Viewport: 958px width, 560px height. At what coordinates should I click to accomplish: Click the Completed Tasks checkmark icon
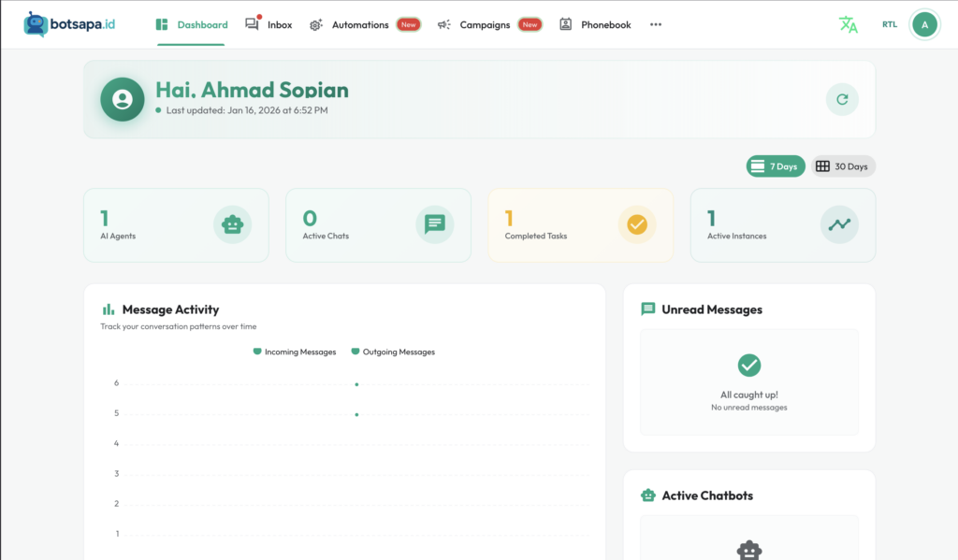[636, 224]
